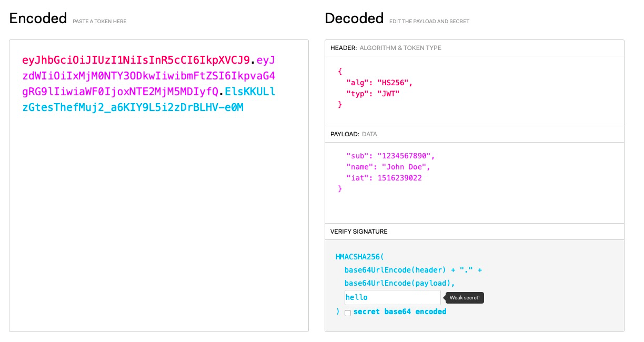644x342 pixels.
Task: Click the purple payload segment of the encoded token
Action: point(148,76)
